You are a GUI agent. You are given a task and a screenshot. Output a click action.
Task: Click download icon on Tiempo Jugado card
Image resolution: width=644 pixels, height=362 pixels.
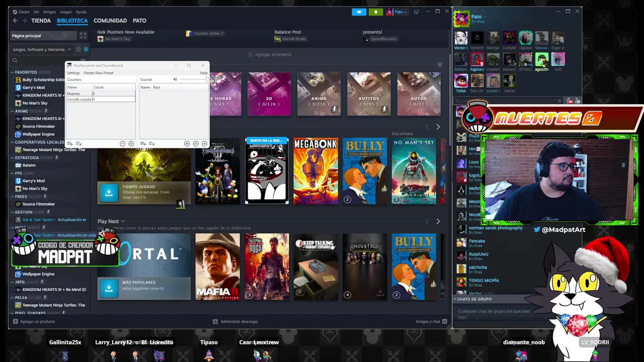click(108, 193)
